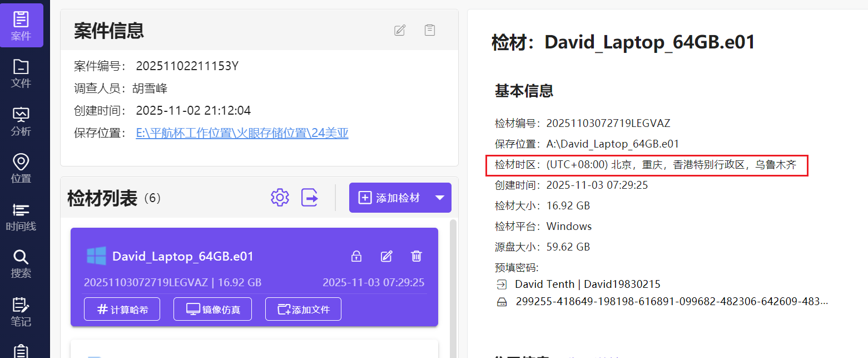Viewport: 868px width, 358px height.
Task: Open the save location path link
Action: [242, 133]
